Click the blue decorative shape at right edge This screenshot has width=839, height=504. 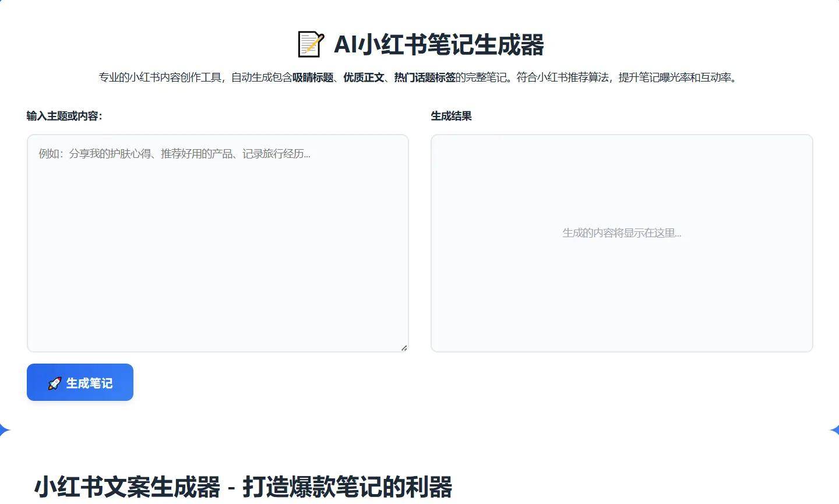click(x=834, y=431)
